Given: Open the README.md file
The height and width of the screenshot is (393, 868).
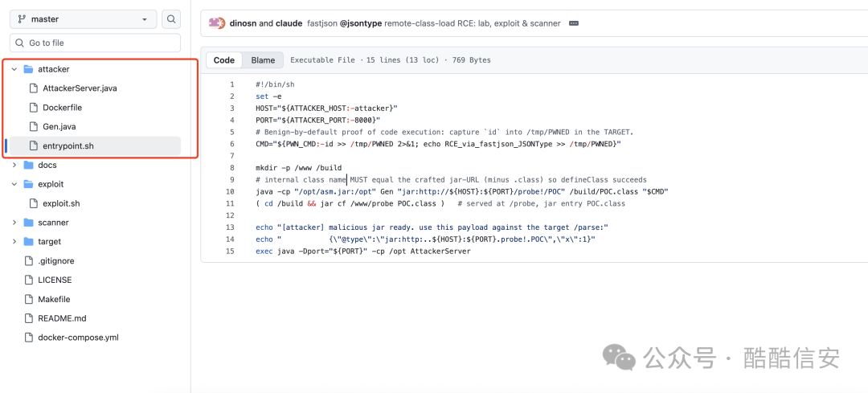Looking at the screenshot, I should [x=62, y=318].
